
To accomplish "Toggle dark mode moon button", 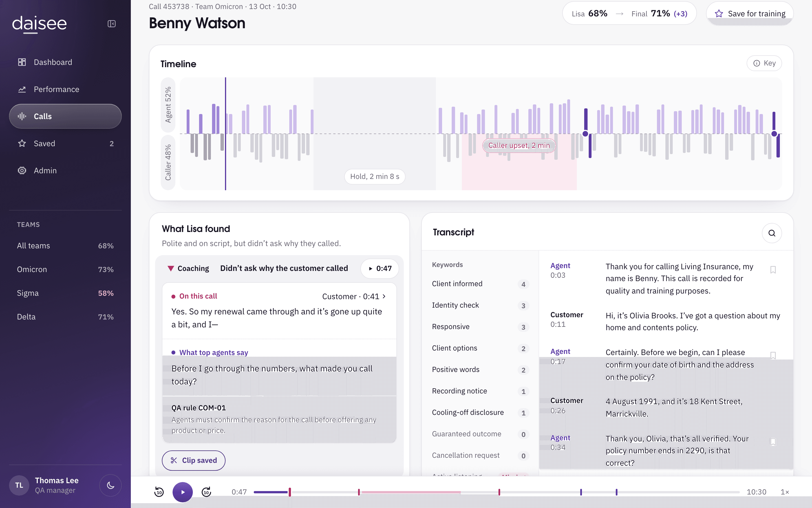I will click(111, 485).
